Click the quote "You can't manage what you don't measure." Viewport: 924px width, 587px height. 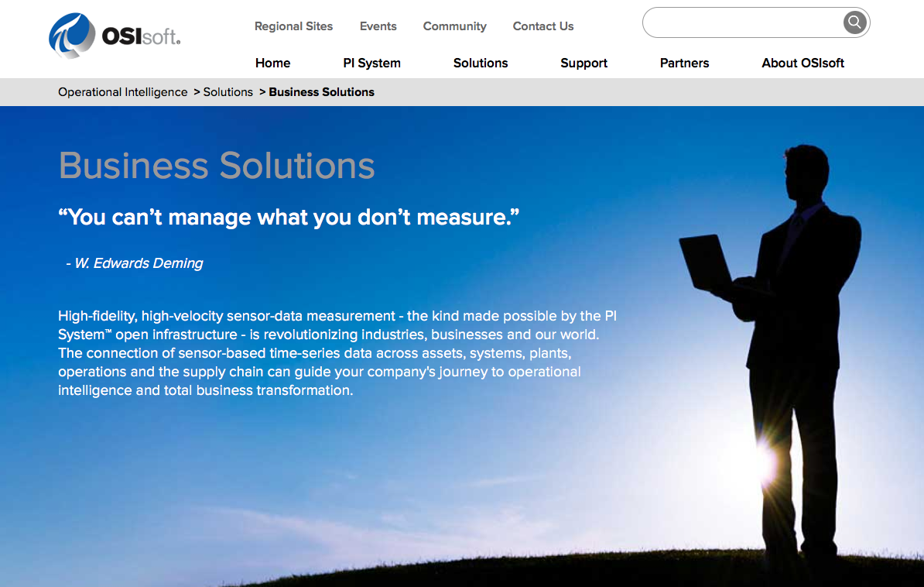coord(289,217)
